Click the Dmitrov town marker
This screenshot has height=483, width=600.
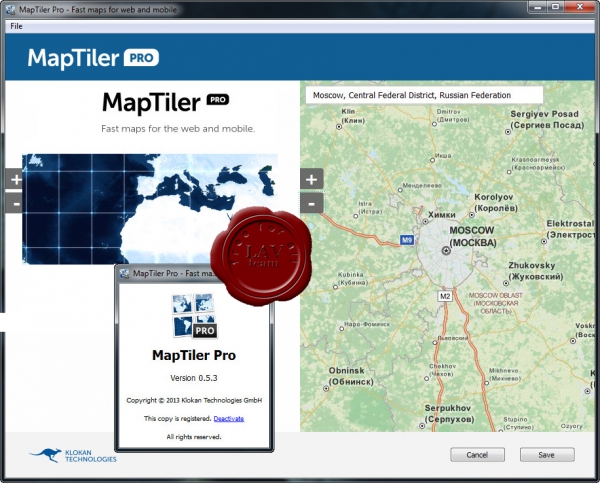pyautogui.click(x=434, y=124)
